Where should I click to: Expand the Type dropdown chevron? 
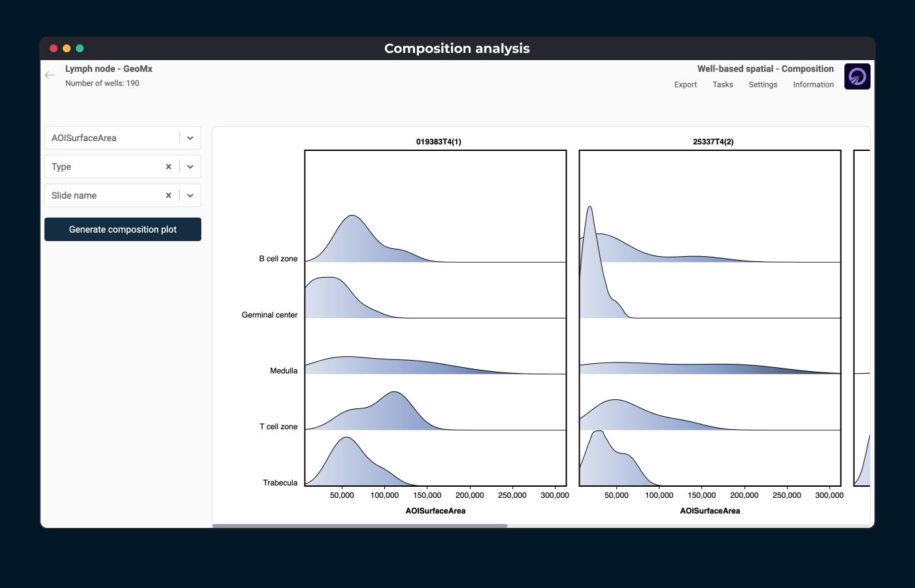[190, 167]
